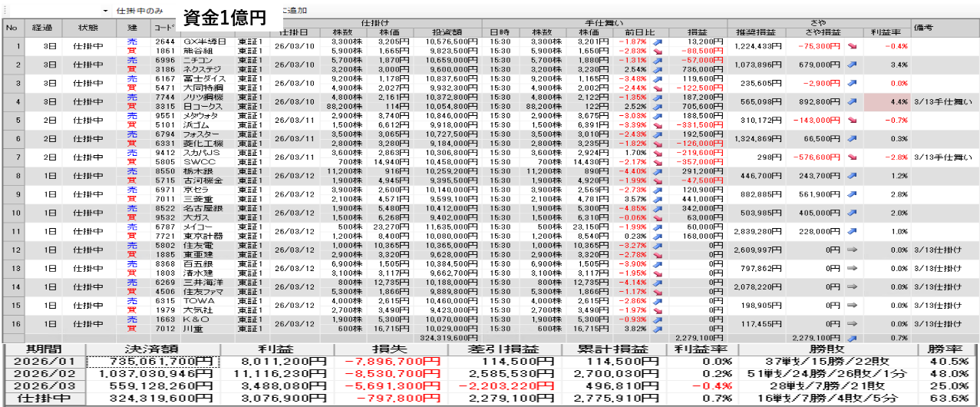This screenshot has width=980, height=407.
Task: Select row header number 7
Action: click(x=12, y=157)
